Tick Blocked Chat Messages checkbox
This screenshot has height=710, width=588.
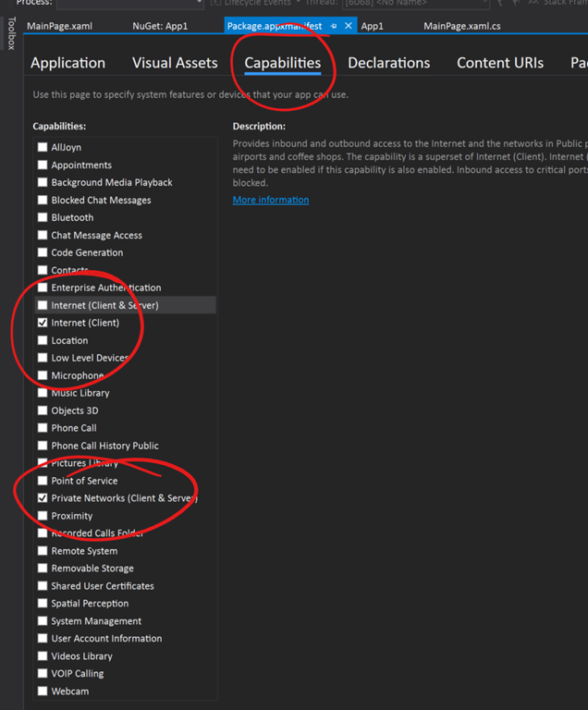pos(43,200)
